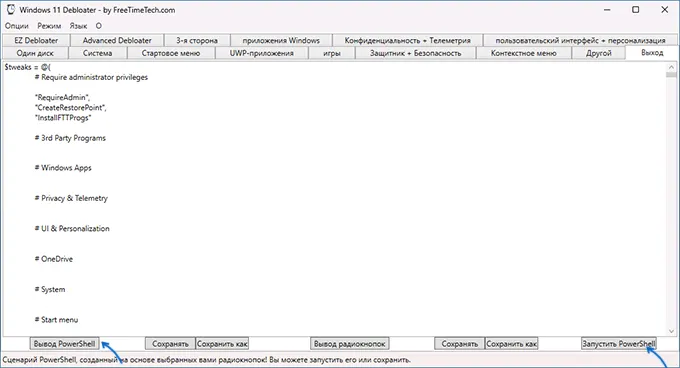680x368 pixels.
Task: Click Сохранить как next to Вывод PowerShell
Action: (222, 344)
